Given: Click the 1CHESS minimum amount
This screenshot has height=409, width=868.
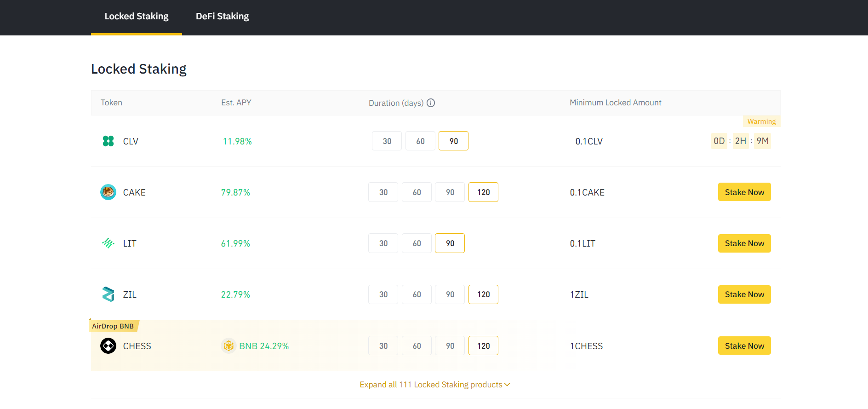Looking at the screenshot, I should 586,346.
